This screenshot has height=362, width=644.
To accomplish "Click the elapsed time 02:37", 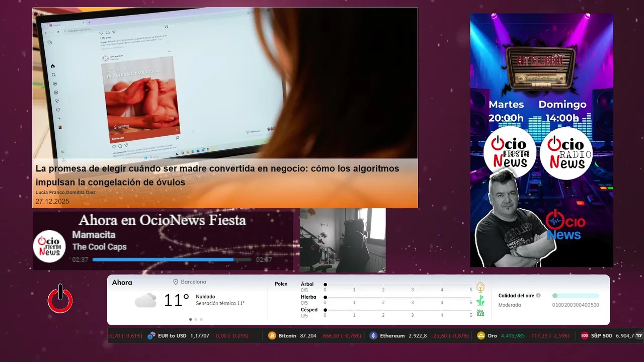I will click(x=80, y=260).
